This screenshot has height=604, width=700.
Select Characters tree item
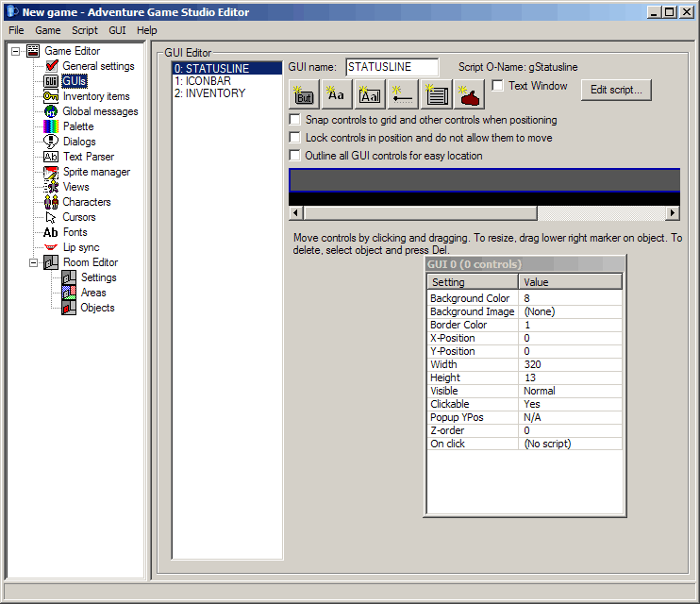[x=87, y=202]
